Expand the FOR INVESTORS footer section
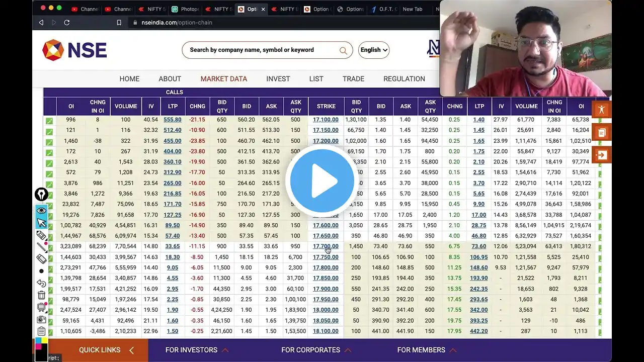Screen dimensions: 644x362 [x=197, y=350]
